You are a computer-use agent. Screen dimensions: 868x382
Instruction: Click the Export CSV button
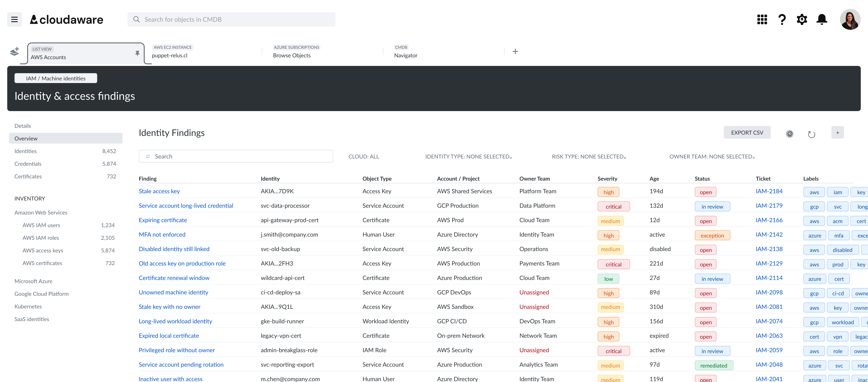click(747, 133)
